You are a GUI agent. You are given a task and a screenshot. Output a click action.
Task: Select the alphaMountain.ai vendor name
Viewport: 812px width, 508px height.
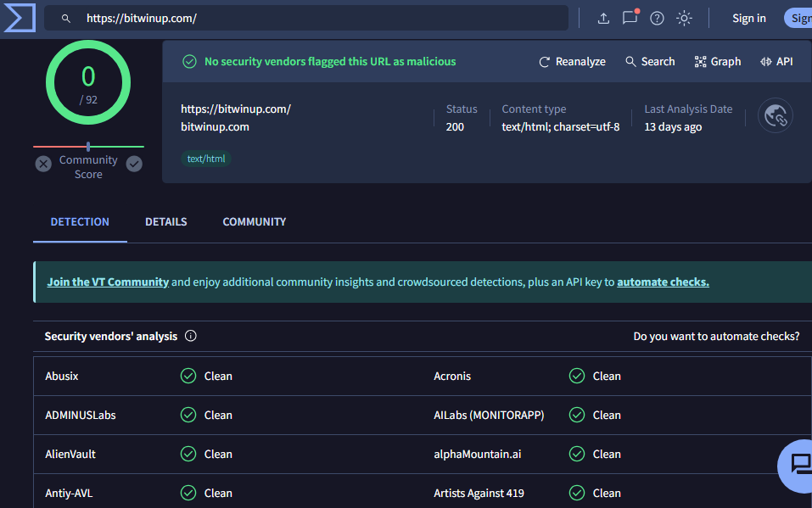pos(478,454)
